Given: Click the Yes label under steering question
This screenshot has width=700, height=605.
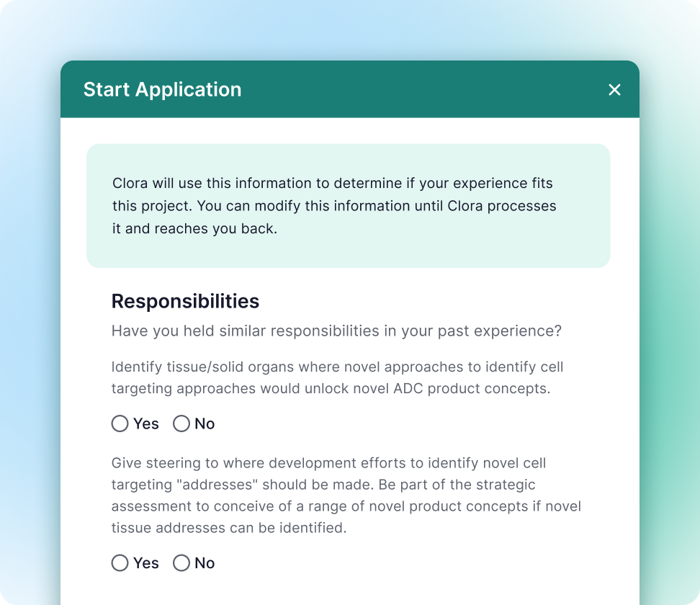Looking at the screenshot, I should (146, 563).
